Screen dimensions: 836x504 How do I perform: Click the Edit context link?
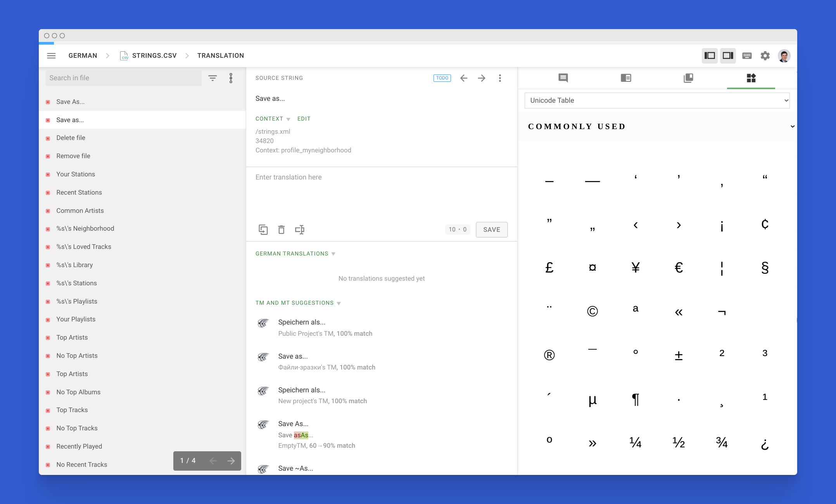[304, 119]
